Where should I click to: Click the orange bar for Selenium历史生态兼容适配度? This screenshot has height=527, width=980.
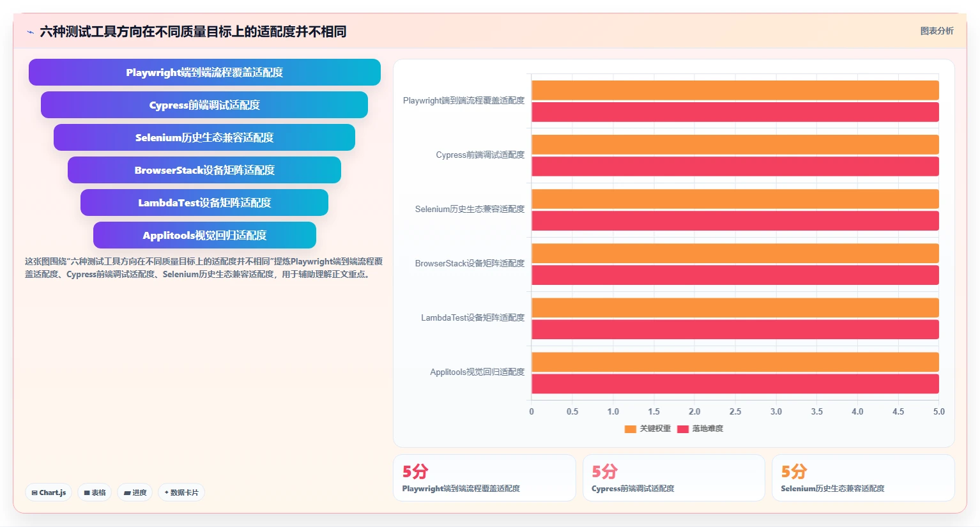[735, 199]
